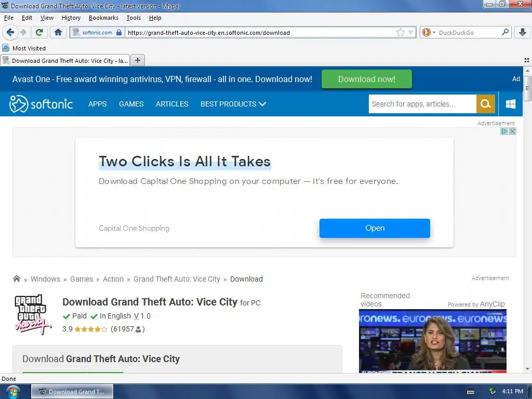The height and width of the screenshot is (399, 532).
Task: Click the Softonic search input
Action: (x=422, y=104)
